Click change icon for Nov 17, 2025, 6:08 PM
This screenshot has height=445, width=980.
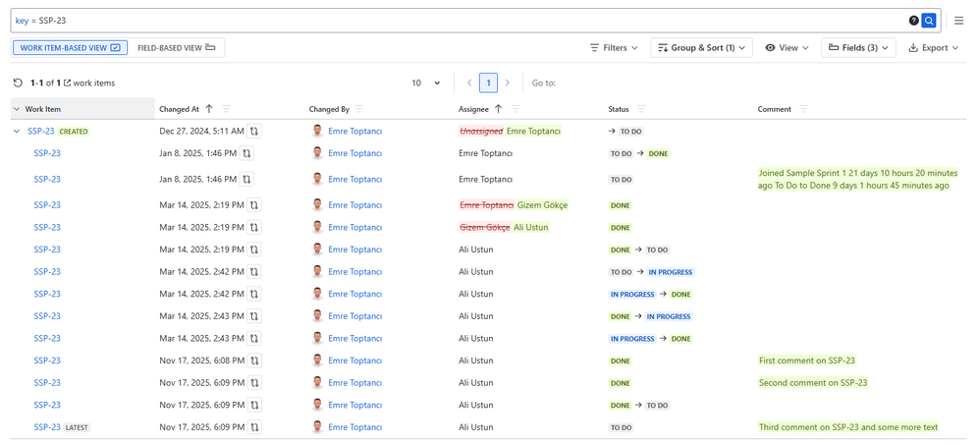[x=254, y=361]
